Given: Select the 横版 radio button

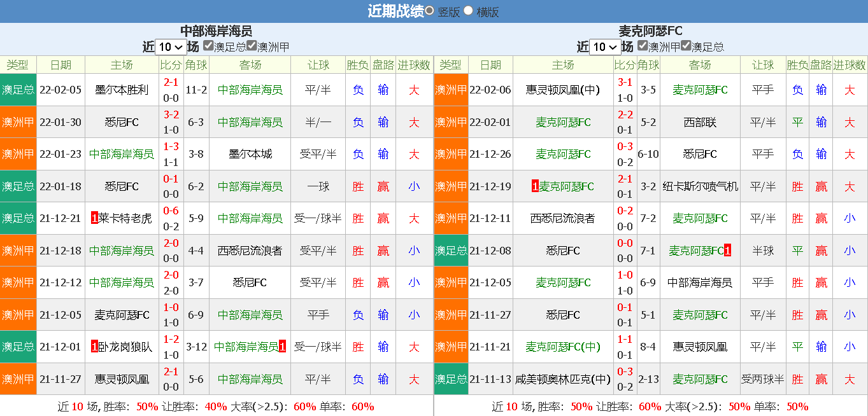Looking at the screenshot, I should 469,10.
